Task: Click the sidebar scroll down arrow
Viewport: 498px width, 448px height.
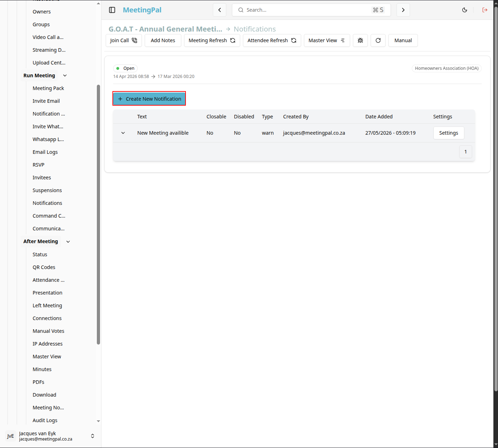Action: pyautogui.click(x=98, y=421)
